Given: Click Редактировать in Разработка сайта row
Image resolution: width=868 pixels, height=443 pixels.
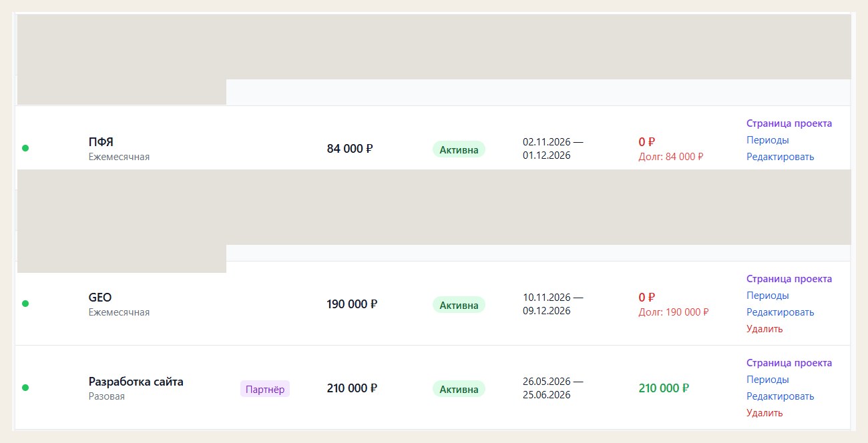Looking at the screenshot, I should 781,396.
